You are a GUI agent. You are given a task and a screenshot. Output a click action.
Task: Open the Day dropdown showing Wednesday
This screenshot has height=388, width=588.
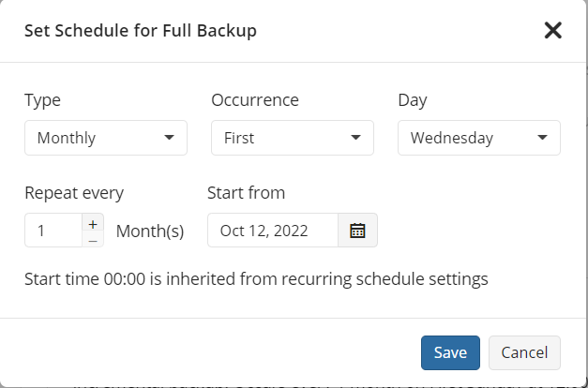pos(479,138)
